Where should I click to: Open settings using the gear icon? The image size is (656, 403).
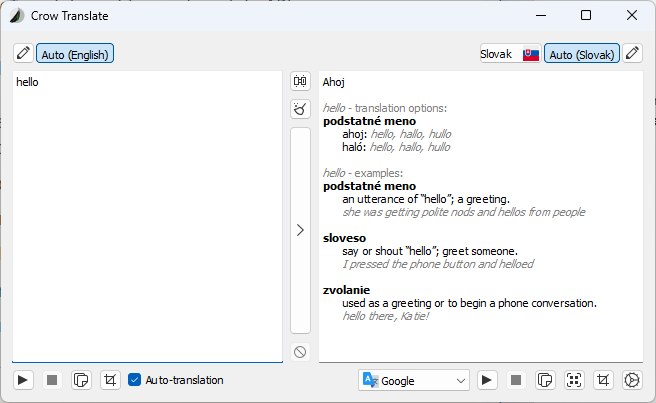pos(631,380)
